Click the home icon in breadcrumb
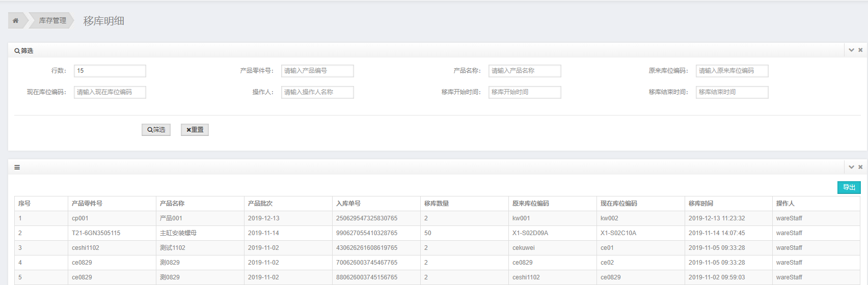The image size is (868, 285). point(16,20)
